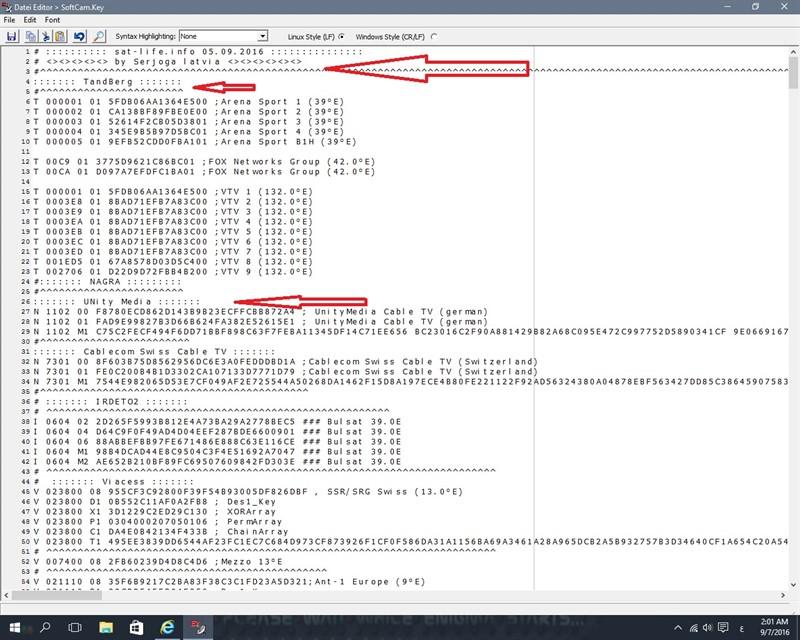The width and height of the screenshot is (800, 640).
Task: Cut selection with the scissors icon
Action: [45, 36]
